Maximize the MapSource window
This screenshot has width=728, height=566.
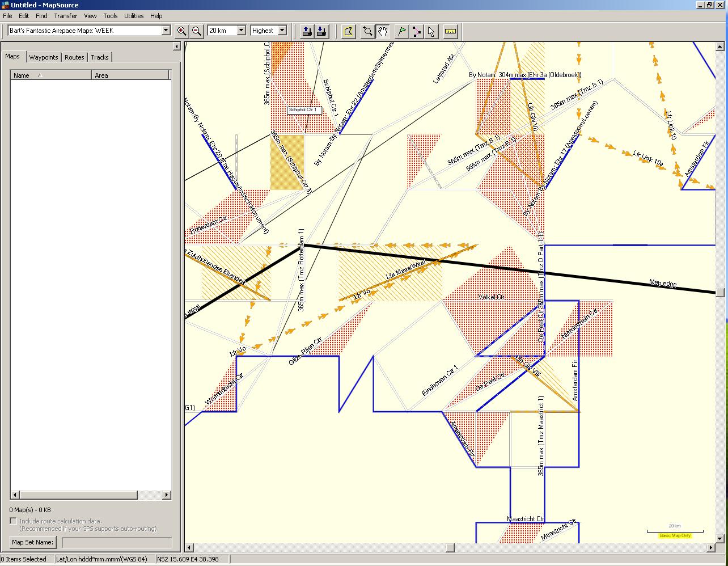pos(709,5)
